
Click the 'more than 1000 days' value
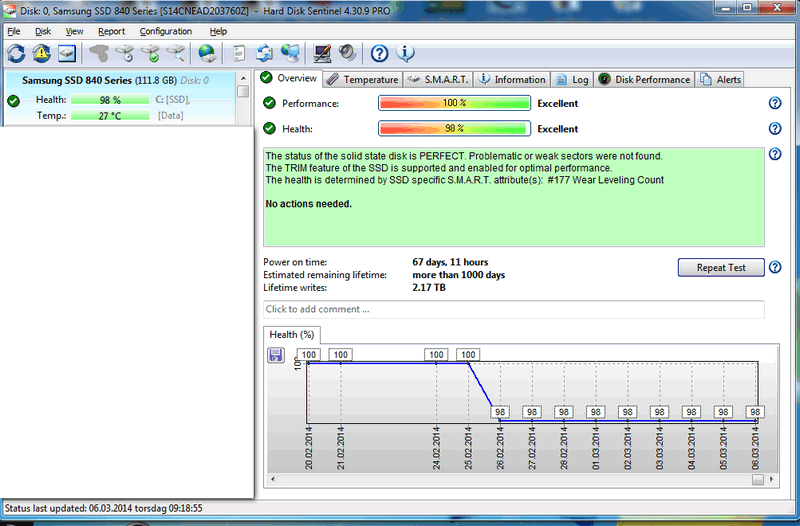pyautogui.click(x=459, y=274)
